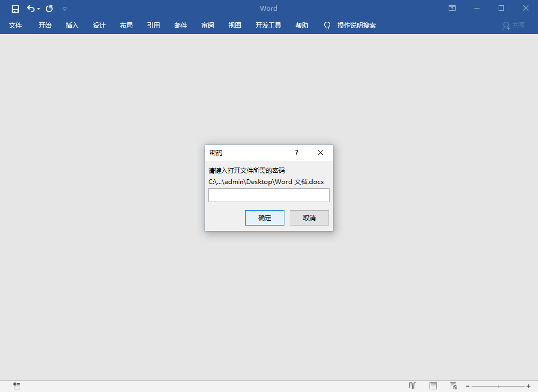Viewport: 538px width, 392px height.
Task: Maximize the Word window
Action: 501,8
